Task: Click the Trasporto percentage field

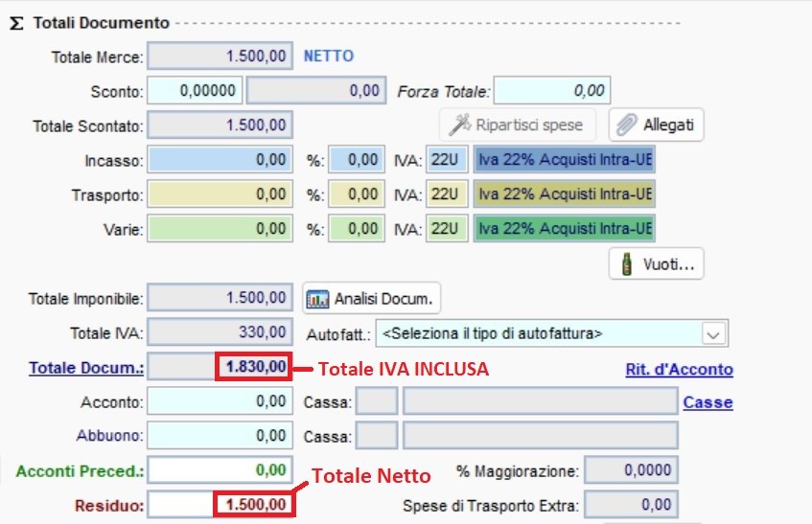Action: [356, 194]
